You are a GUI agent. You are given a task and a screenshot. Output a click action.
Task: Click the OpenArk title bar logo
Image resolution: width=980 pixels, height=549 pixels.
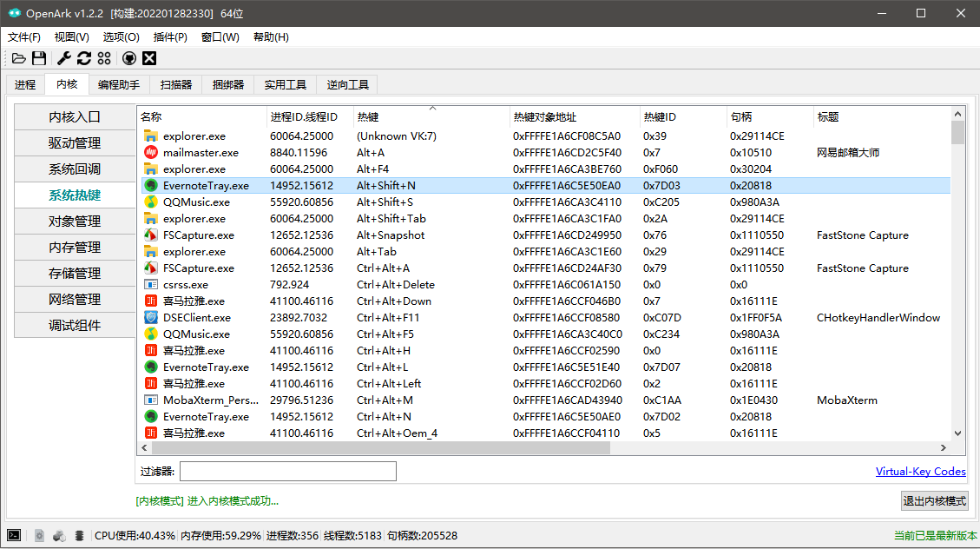pos(14,12)
